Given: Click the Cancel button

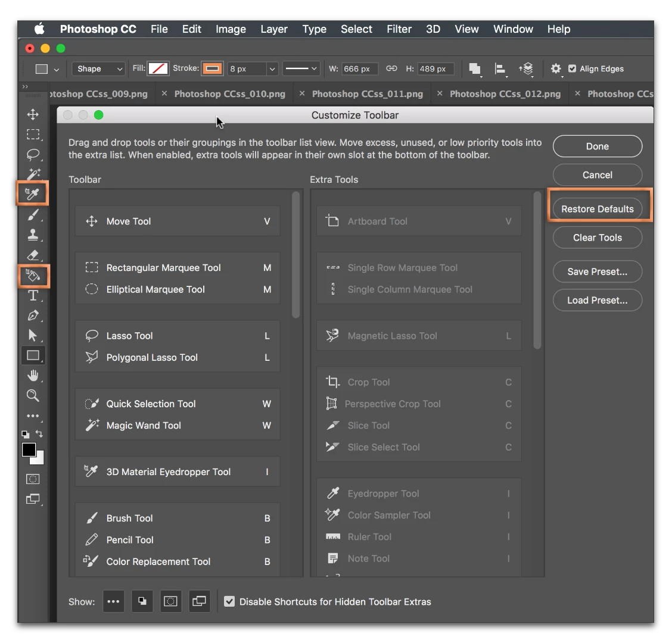Looking at the screenshot, I should 598,175.
